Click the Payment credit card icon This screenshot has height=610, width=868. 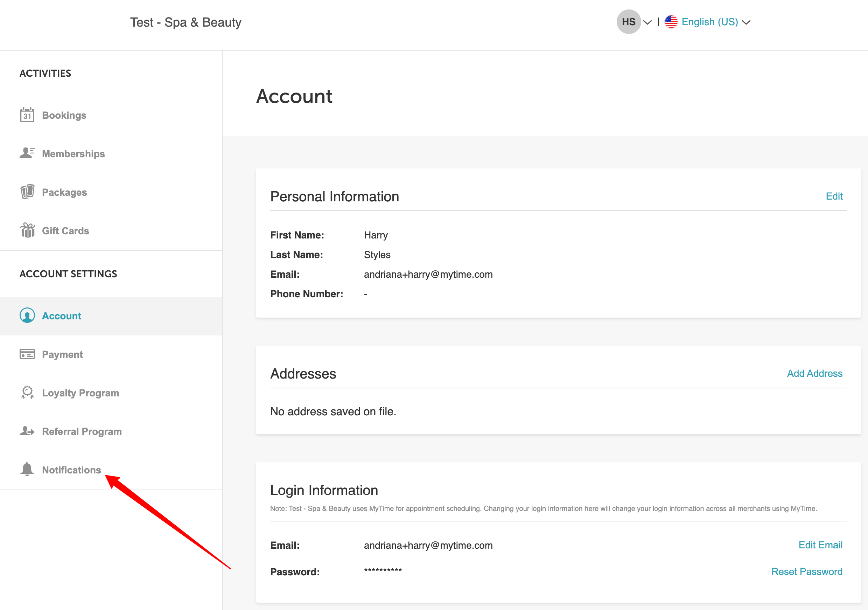pyautogui.click(x=27, y=354)
